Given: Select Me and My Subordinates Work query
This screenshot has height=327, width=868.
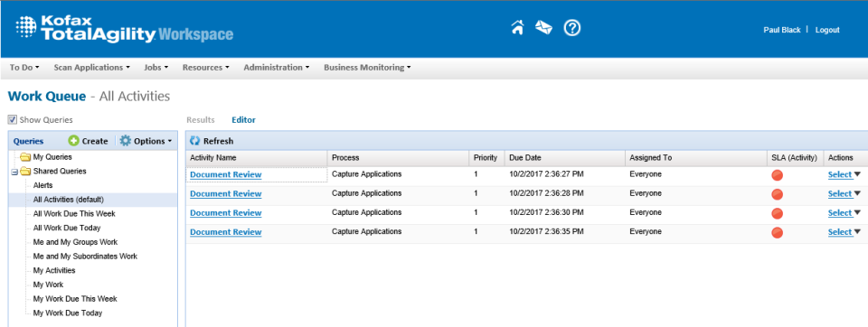Looking at the screenshot, I should pos(85,257).
